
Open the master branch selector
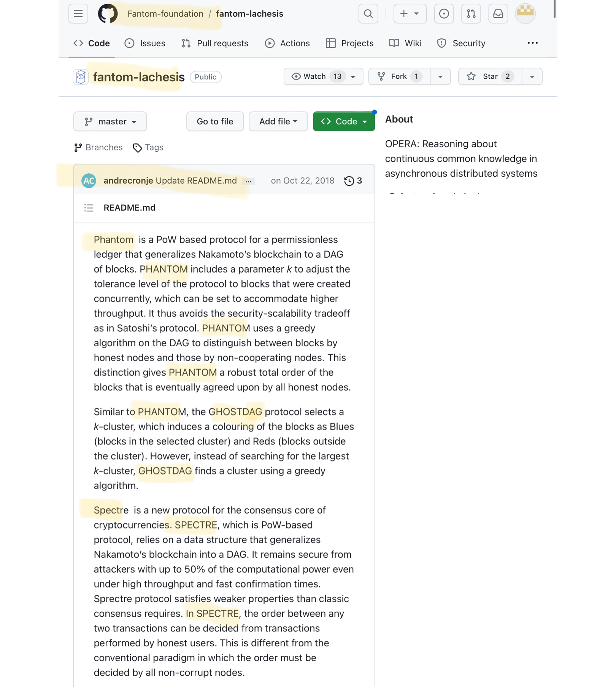pos(110,121)
